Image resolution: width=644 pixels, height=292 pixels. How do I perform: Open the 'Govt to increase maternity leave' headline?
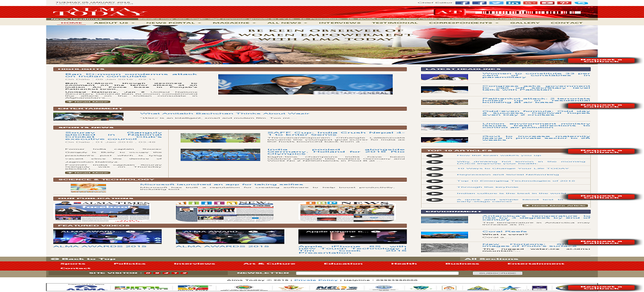coord(536,138)
